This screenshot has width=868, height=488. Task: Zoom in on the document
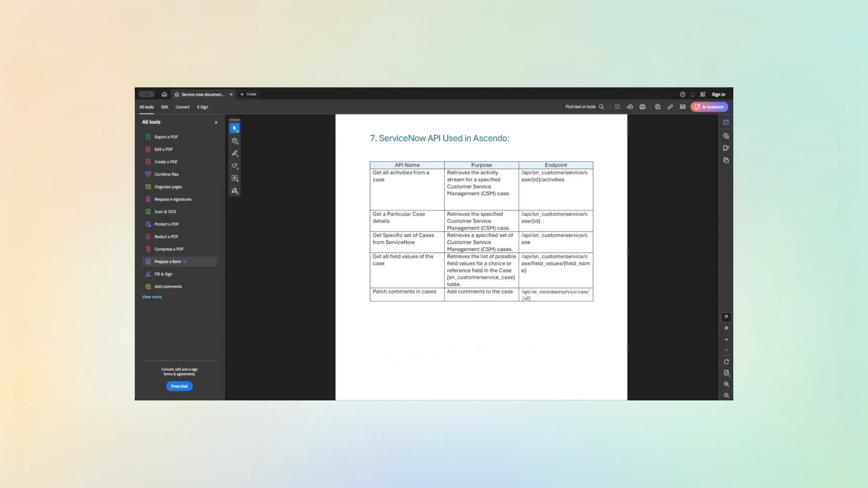coord(726,384)
